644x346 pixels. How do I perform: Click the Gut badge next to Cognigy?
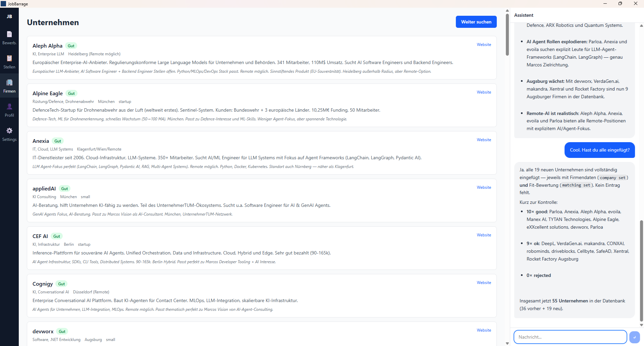click(61, 284)
